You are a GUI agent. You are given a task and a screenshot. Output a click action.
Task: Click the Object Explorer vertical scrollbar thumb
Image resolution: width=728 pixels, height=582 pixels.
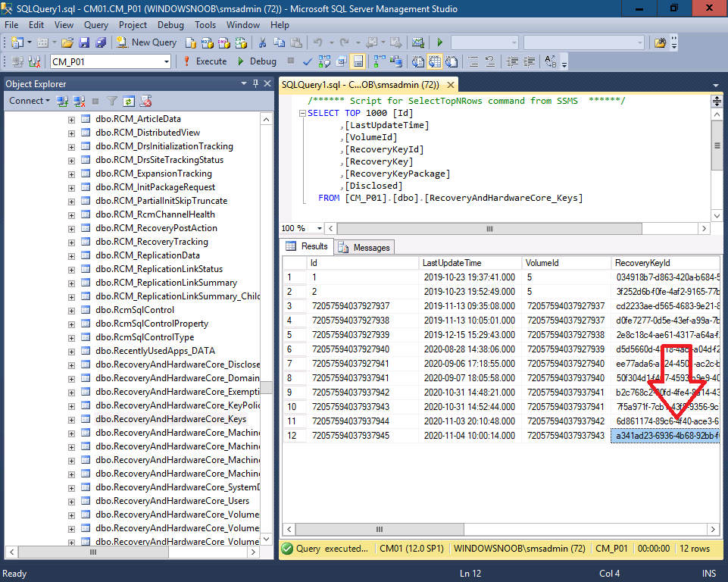[266, 387]
